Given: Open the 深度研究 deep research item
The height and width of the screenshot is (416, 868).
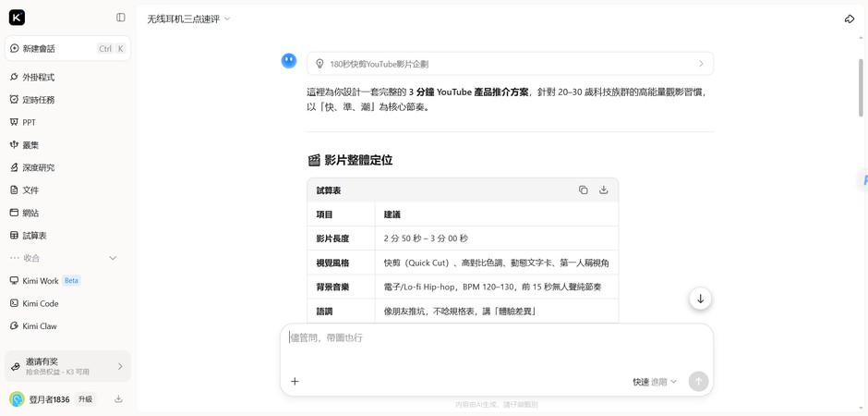Looking at the screenshot, I should coord(67,167).
